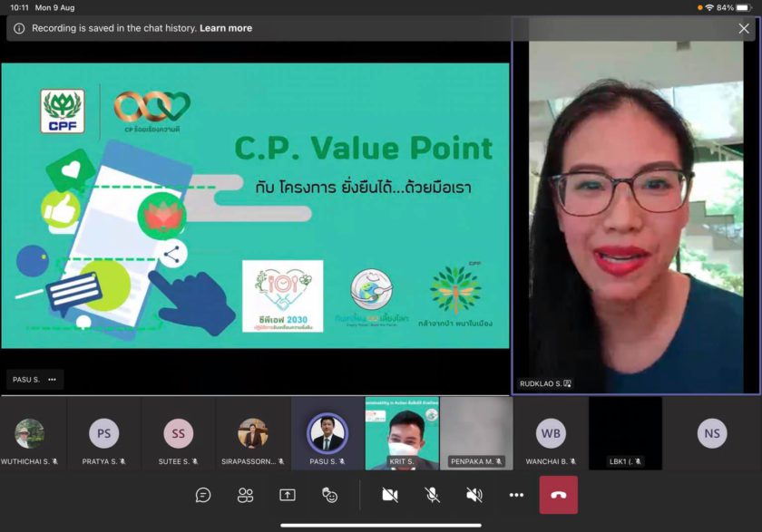Click the info icon in notification banner

tap(19, 28)
